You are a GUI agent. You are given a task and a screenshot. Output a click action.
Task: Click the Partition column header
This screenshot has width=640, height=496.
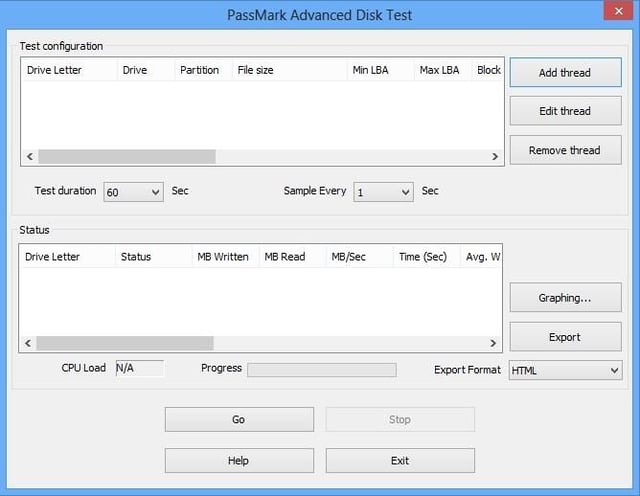click(204, 70)
